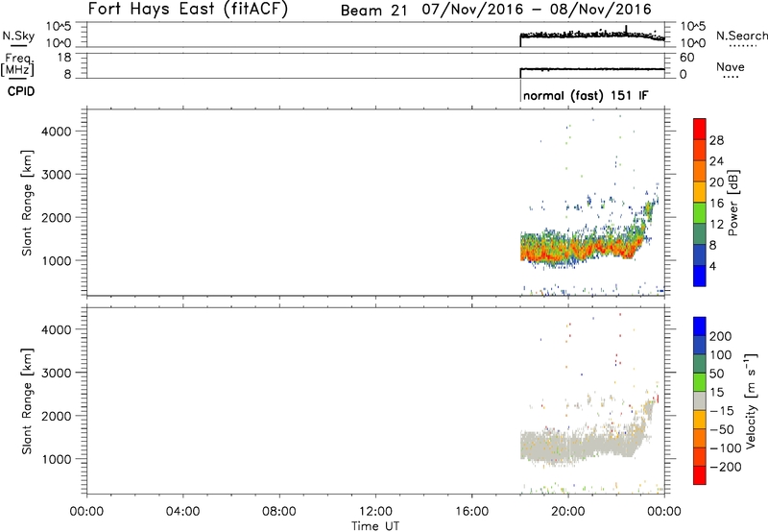The height and width of the screenshot is (532, 768).
Task: Click the 'Power [dB]' colorbar label
Action: coord(732,203)
